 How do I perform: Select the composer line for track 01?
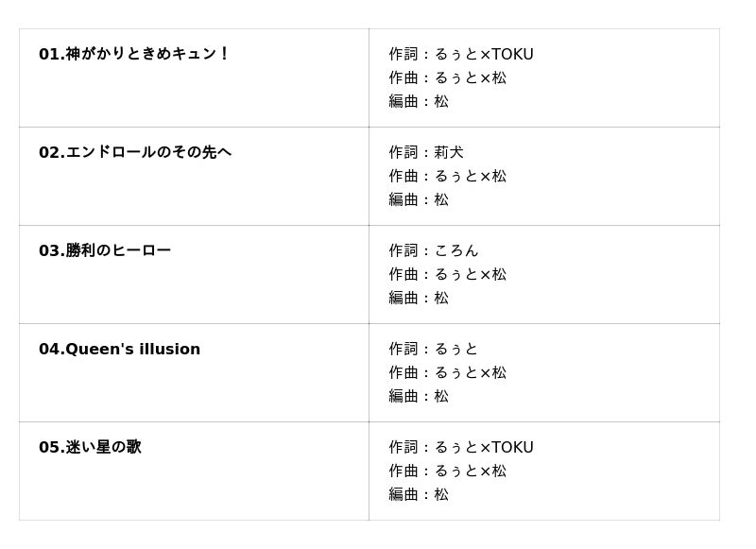[x=448, y=77]
